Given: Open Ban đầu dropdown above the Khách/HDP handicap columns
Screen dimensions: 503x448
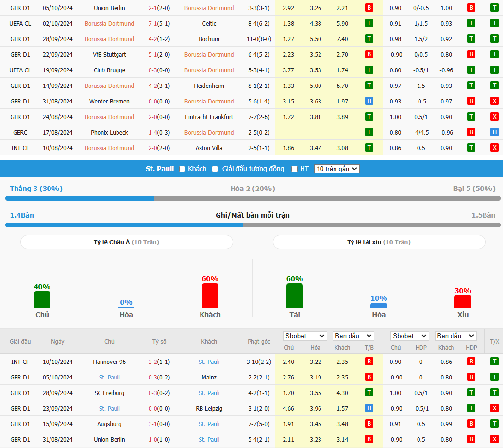Looking at the screenshot, I should click(455, 336).
